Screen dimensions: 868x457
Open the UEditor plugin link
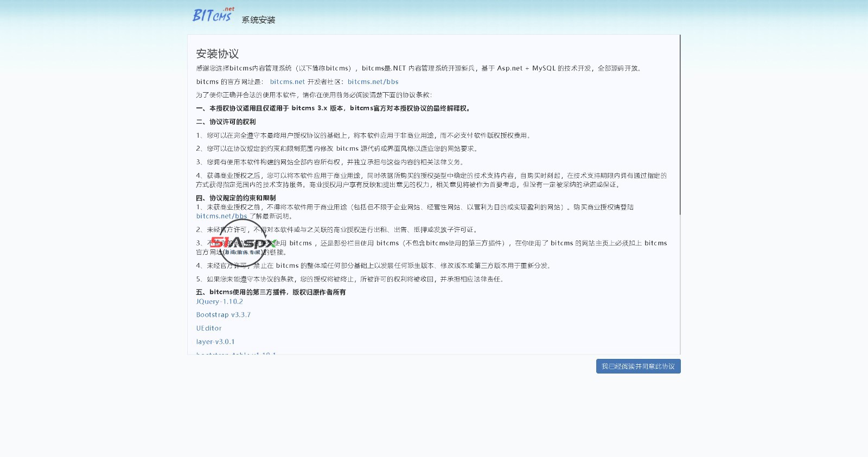209,329
